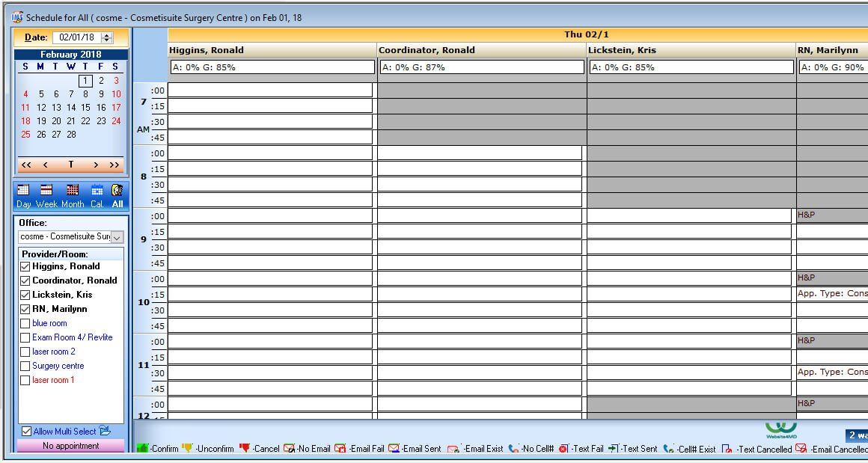This screenshot has width=868, height=463.
Task: Select February 20 in calendar
Action: (x=56, y=121)
